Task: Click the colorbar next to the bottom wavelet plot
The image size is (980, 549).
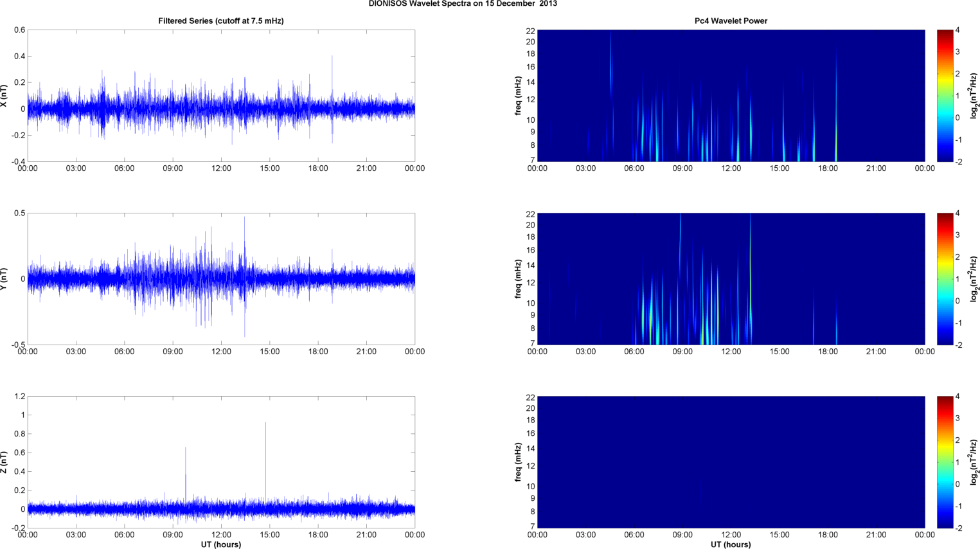Action: [x=945, y=462]
